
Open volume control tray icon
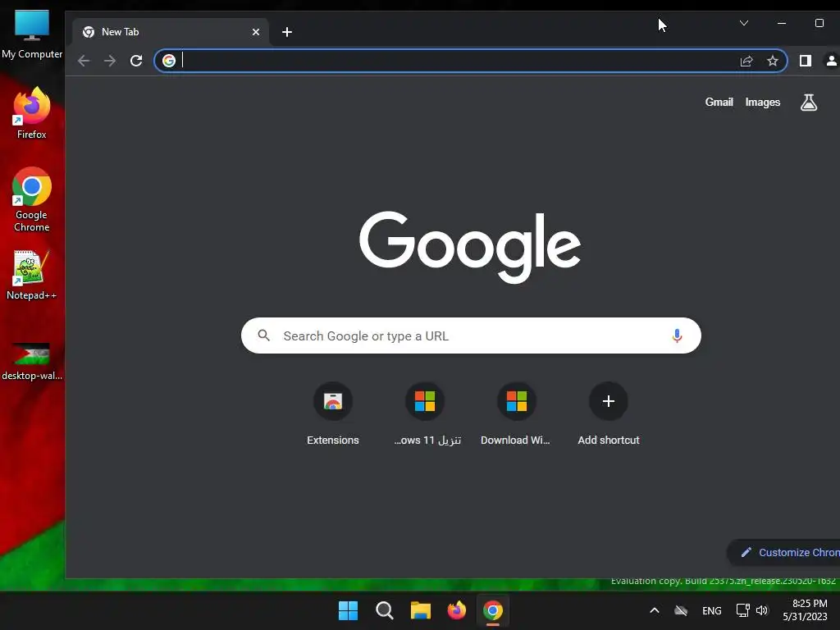762,610
